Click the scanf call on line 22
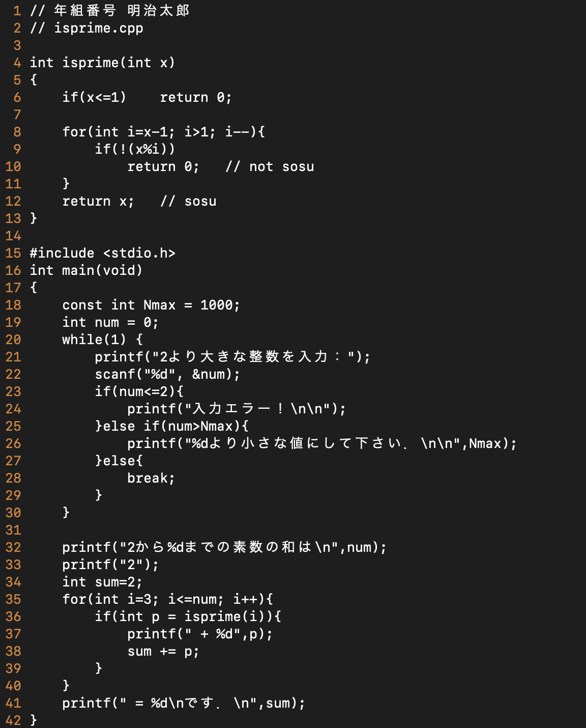Image resolution: width=586 pixels, height=728 pixels. pyautogui.click(x=167, y=374)
